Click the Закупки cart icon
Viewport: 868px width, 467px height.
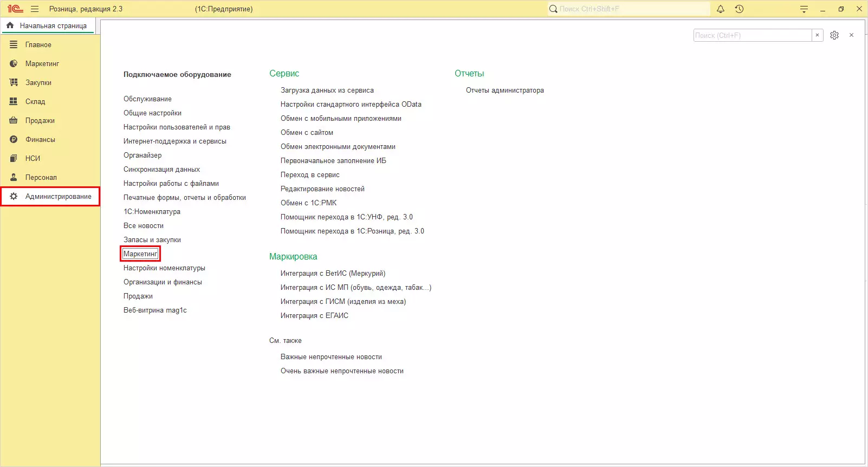tap(14, 82)
